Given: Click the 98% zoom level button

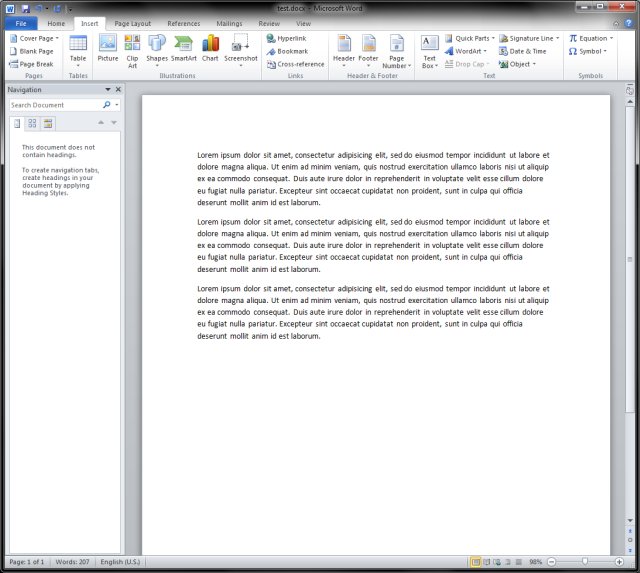Looking at the screenshot, I should (x=535, y=562).
